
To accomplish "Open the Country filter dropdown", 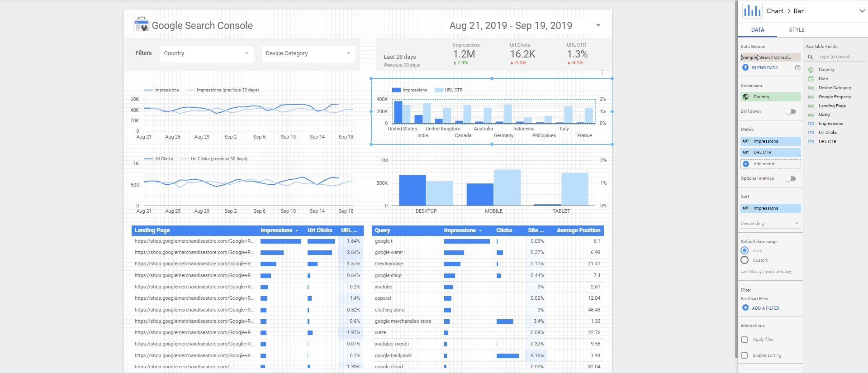I will (207, 53).
